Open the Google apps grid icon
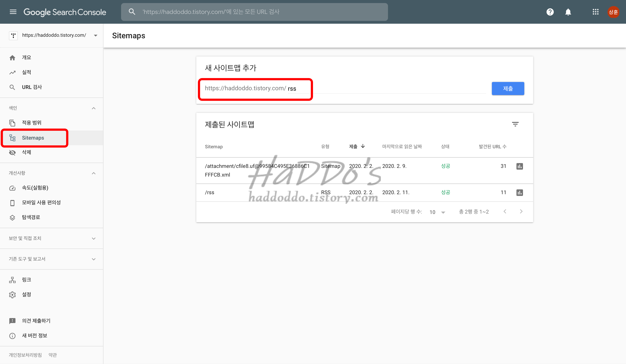 (x=595, y=12)
